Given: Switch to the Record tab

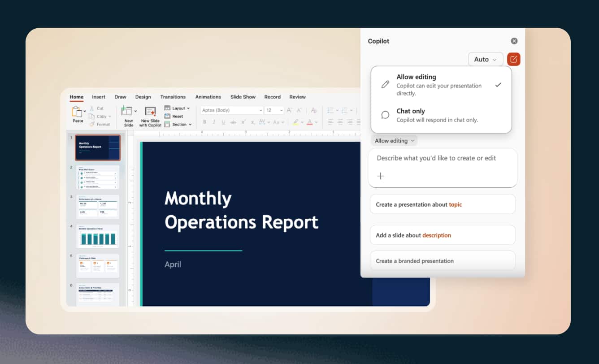Looking at the screenshot, I should [273, 97].
